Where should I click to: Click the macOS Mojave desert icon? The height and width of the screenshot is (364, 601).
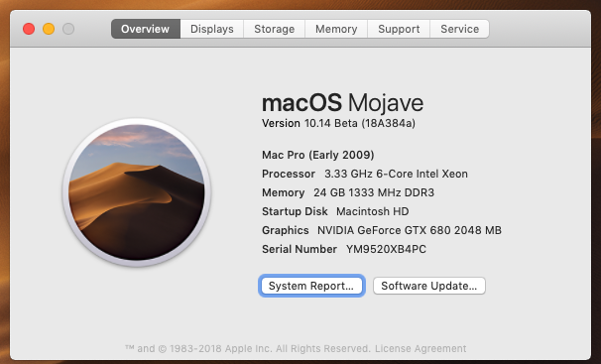coord(137,192)
